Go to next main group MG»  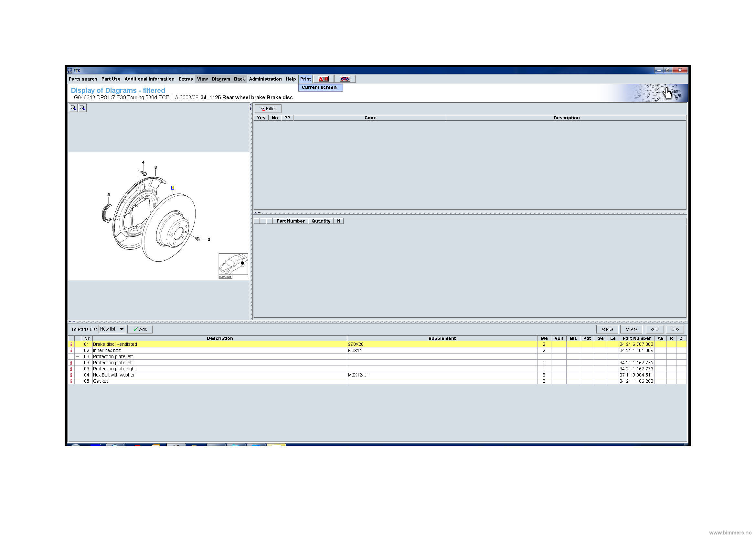(631, 329)
